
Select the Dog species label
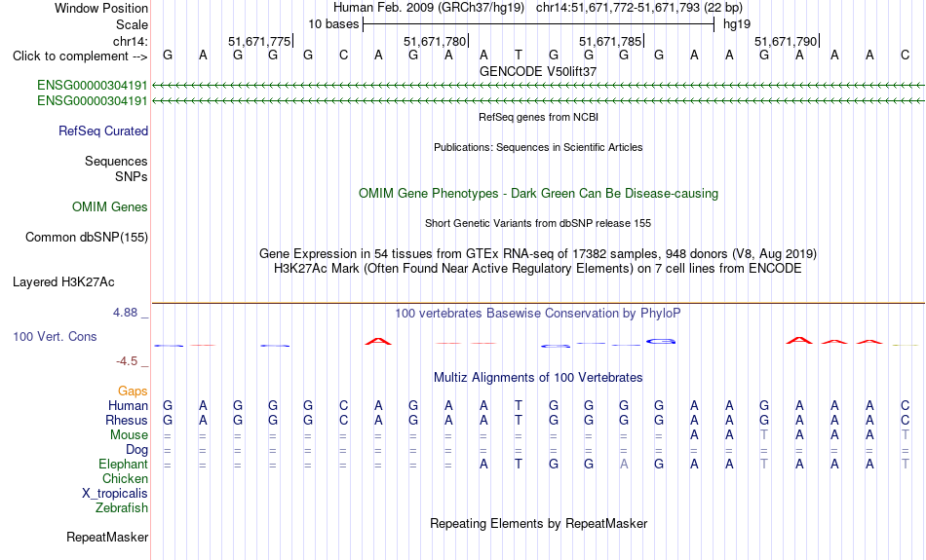coord(136,450)
